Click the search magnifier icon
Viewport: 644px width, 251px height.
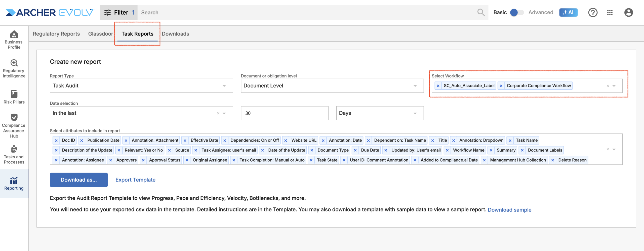click(x=481, y=13)
